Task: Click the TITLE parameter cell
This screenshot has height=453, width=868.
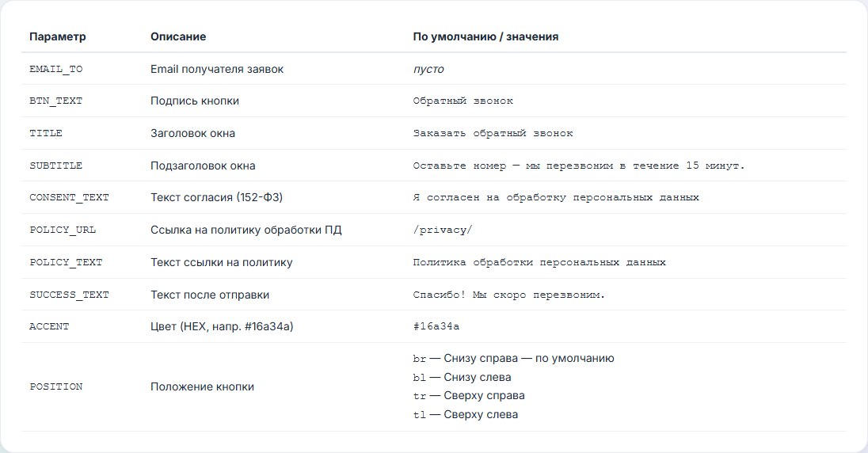Action: pos(46,133)
